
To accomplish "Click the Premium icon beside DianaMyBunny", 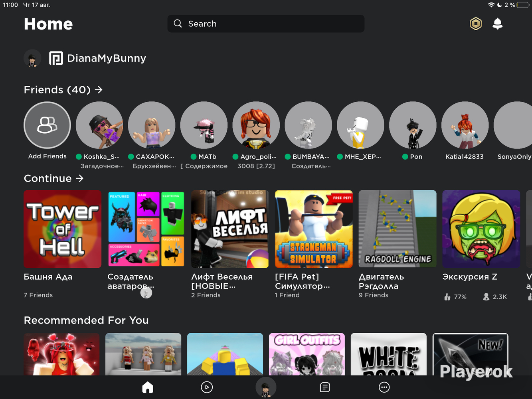I will coord(56,58).
